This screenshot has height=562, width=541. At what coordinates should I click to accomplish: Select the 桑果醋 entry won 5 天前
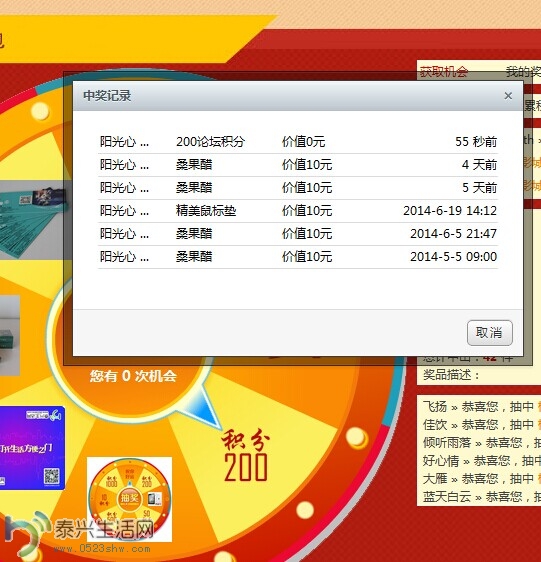click(x=194, y=187)
